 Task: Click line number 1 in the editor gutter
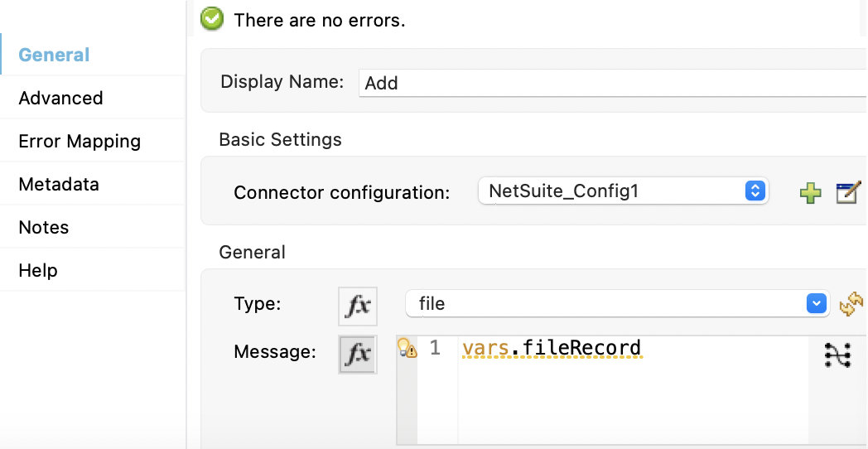click(435, 349)
